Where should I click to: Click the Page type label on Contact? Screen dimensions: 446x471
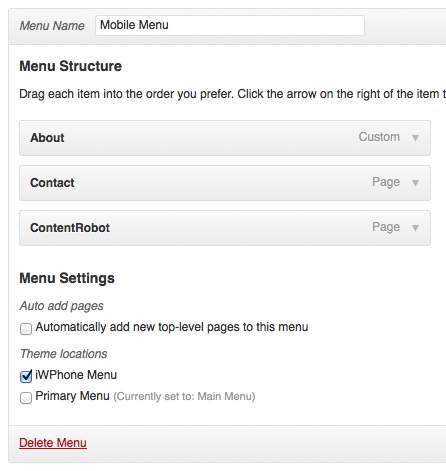(x=386, y=182)
